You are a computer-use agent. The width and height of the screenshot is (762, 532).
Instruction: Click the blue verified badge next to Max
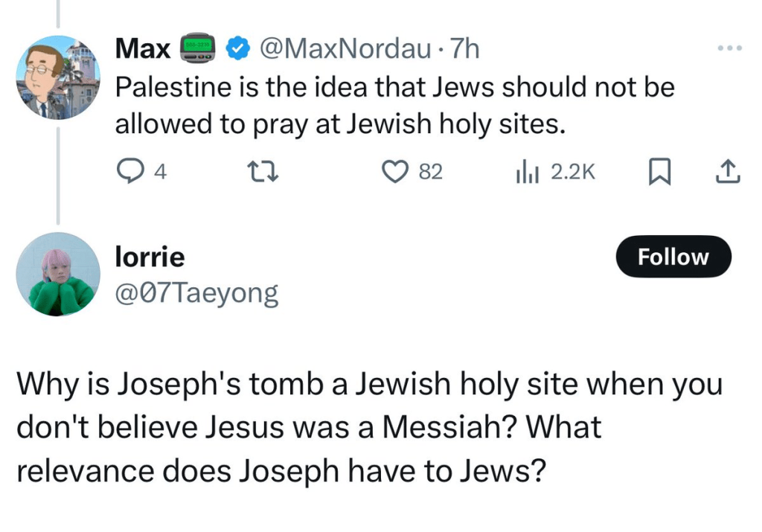(237, 51)
